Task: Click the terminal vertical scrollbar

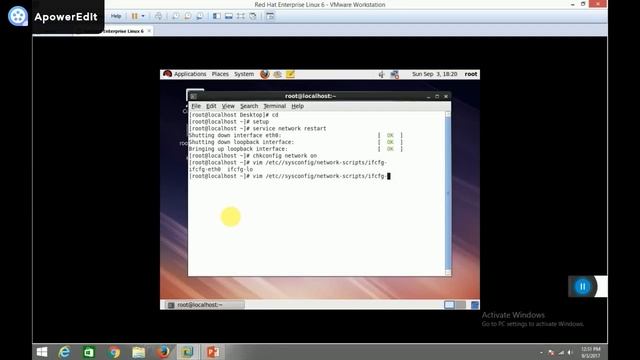Action: pos(448,192)
